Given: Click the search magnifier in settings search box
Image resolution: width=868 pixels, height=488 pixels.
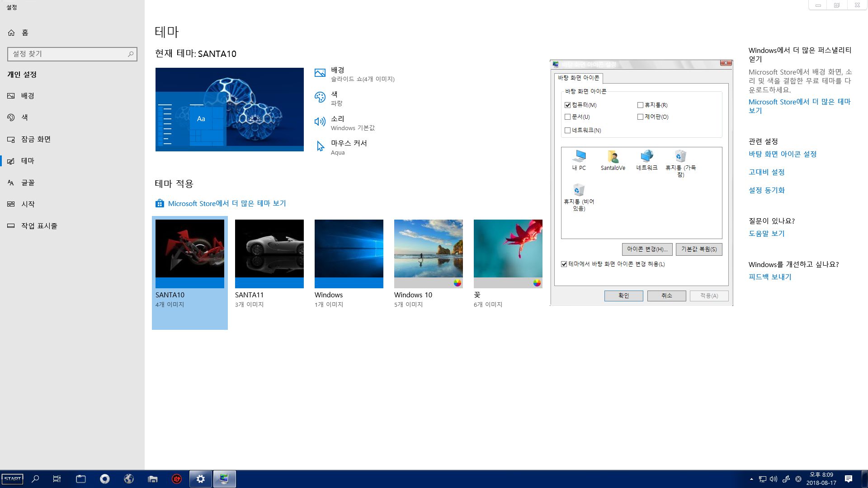Looking at the screenshot, I should [131, 54].
